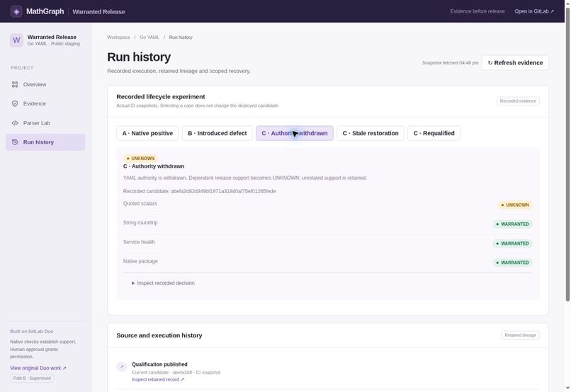The height and width of the screenshot is (392, 571).
Task: Click the UNKNOWN badge on Quoted scalars row
Action: click(515, 204)
